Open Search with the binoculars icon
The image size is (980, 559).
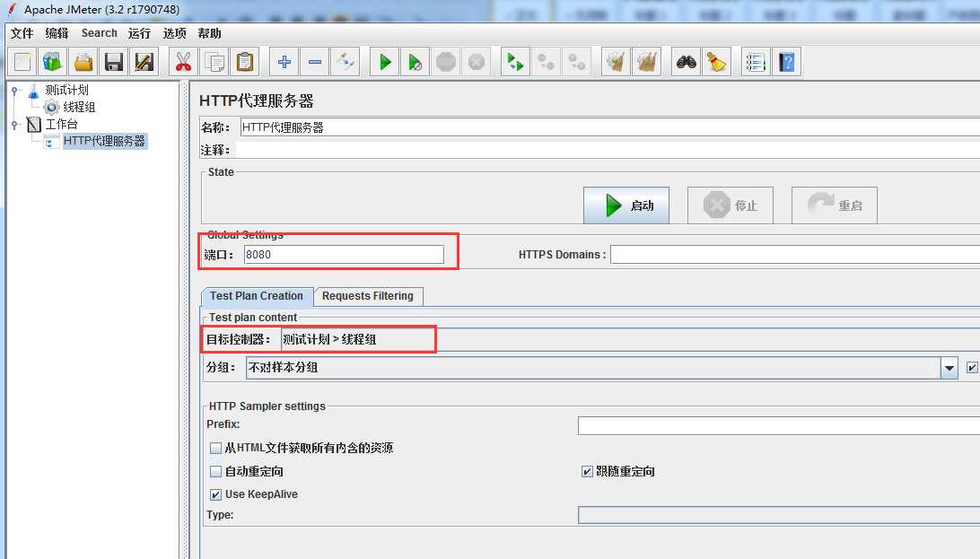point(687,62)
